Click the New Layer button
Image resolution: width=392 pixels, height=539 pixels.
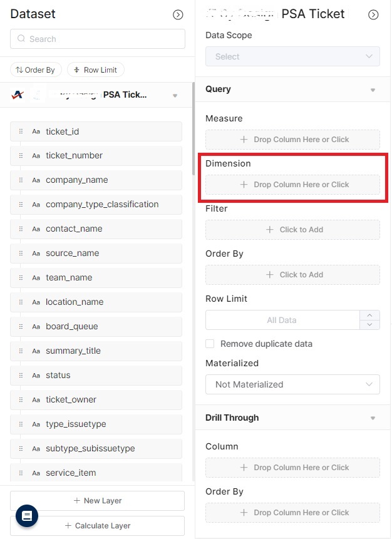click(97, 501)
